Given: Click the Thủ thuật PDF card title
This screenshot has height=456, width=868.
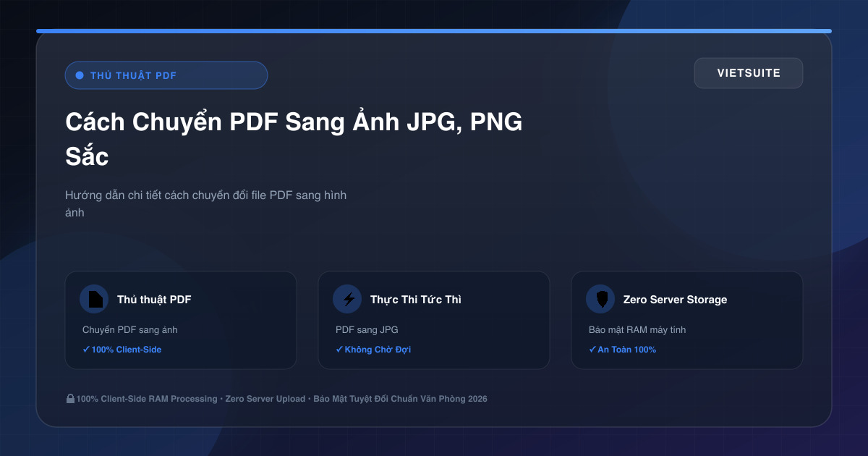Looking at the screenshot, I should tap(154, 299).
